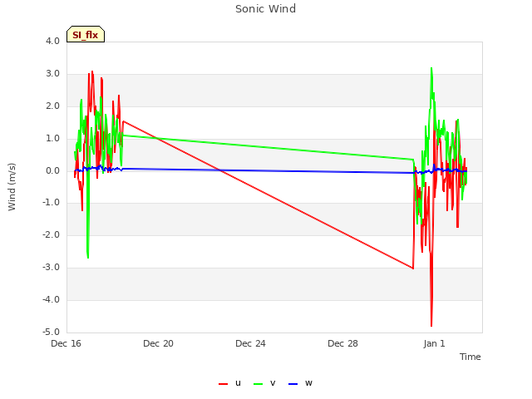This screenshot has width=532, height=399.
Task: Select the Dec 16 axis label
Action: (x=66, y=343)
